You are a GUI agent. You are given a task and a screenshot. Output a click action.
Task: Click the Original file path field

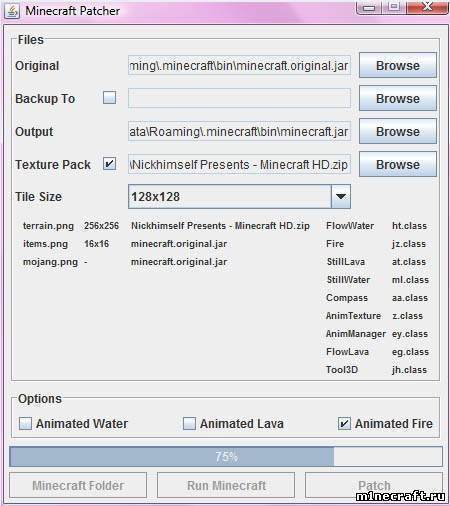pos(239,65)
